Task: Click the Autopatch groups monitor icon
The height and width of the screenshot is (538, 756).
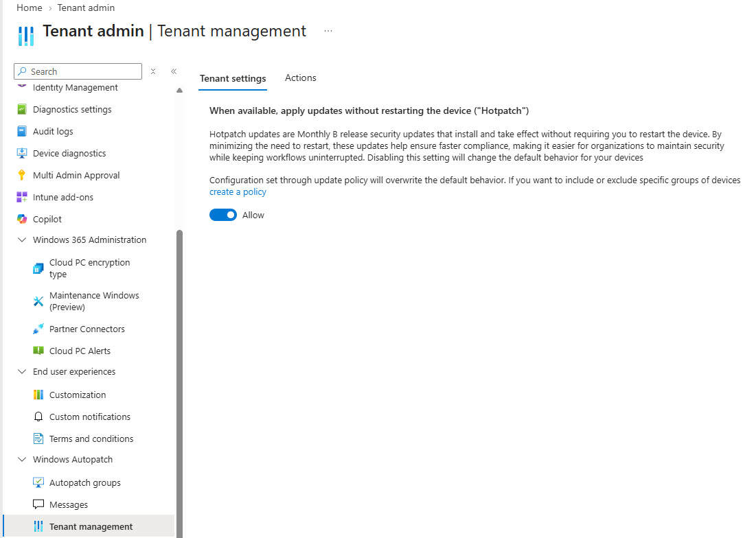Action: 38,482
